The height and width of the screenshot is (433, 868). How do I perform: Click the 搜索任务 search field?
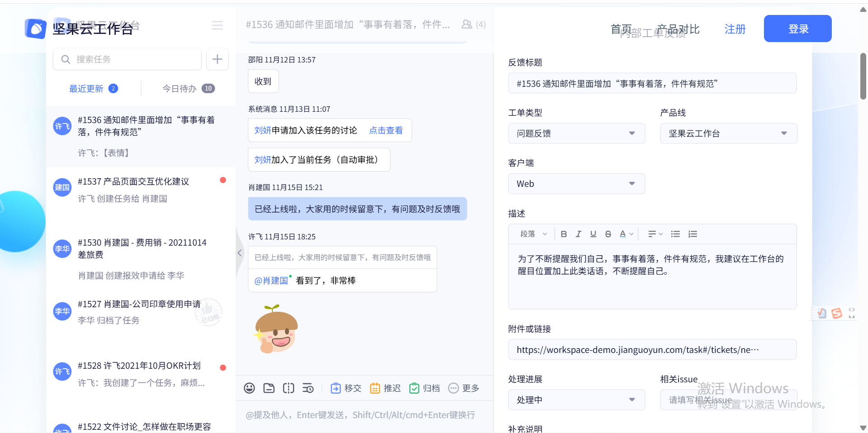coord(127,59)
